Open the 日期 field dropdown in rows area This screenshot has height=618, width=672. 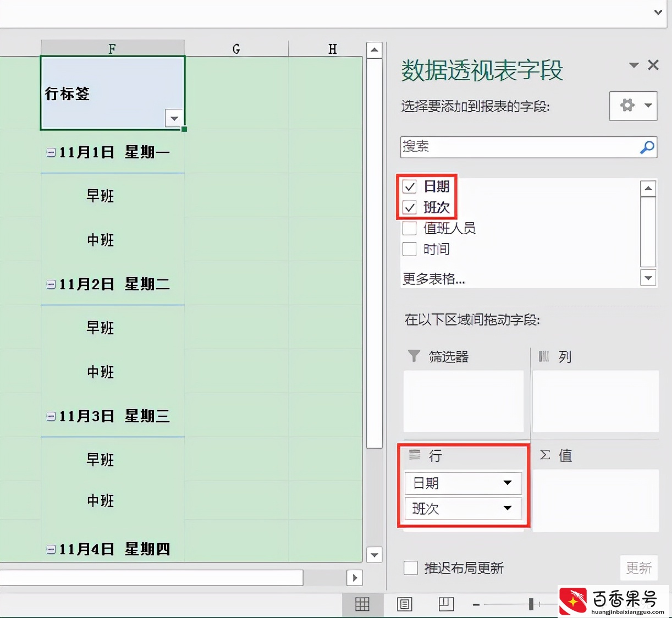point(508,483)
